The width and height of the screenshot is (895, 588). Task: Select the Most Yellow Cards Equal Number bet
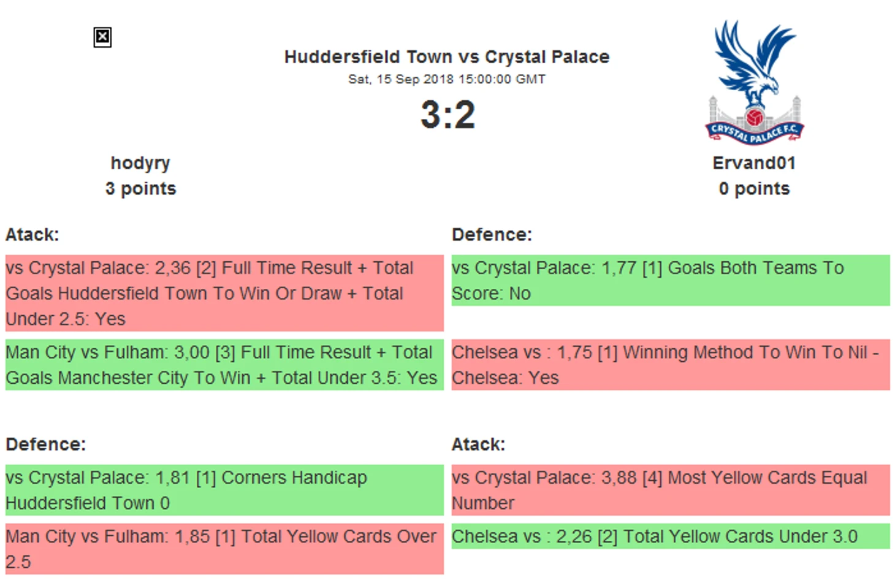(671, 490)
